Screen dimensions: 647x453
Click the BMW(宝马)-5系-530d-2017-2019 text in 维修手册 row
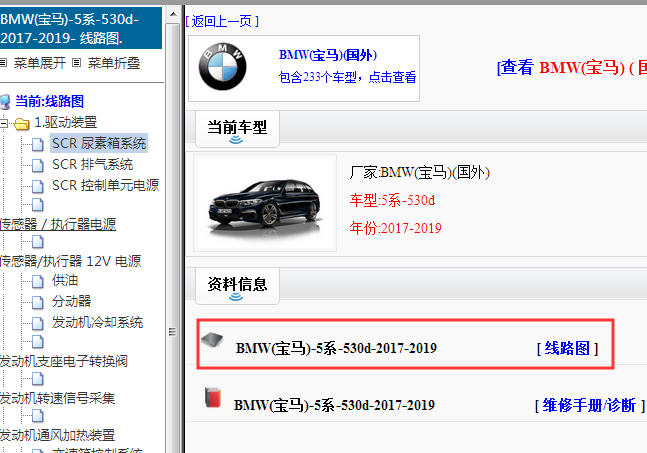(x=334, y=405)
